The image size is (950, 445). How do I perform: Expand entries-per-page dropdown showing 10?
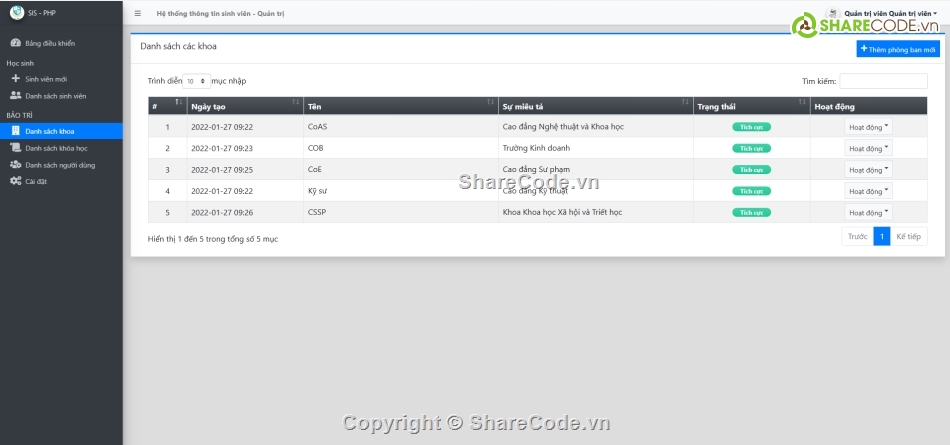[196, 81]
